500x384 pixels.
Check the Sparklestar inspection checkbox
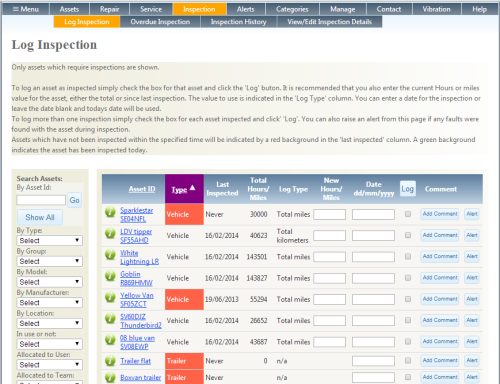pyautogui.click(x=408, y=214)
